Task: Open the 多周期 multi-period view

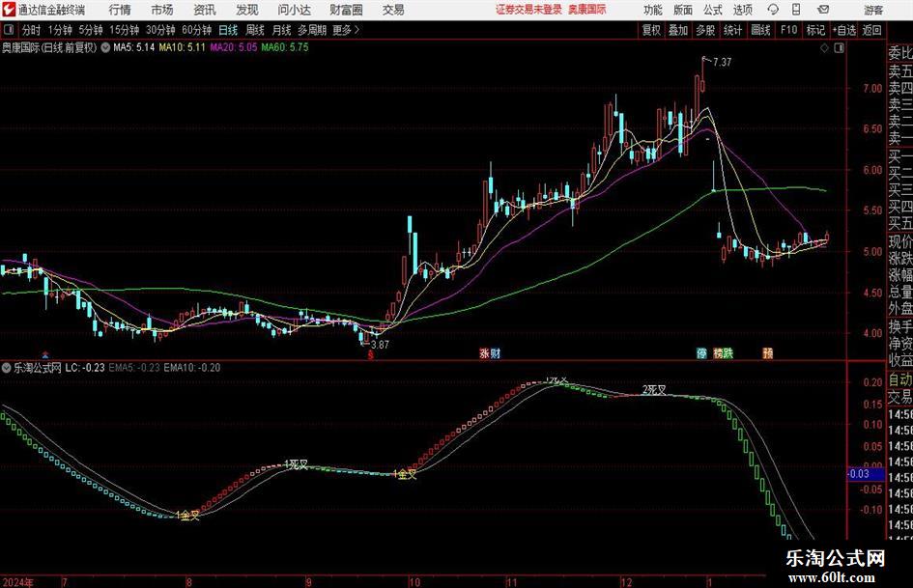Action: (312, 30)
